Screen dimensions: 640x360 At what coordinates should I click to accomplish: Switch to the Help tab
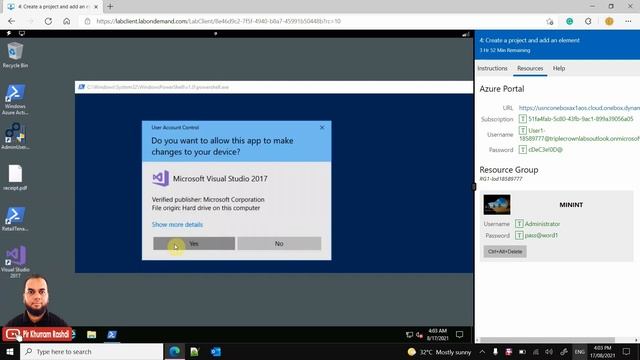(559, 68)
